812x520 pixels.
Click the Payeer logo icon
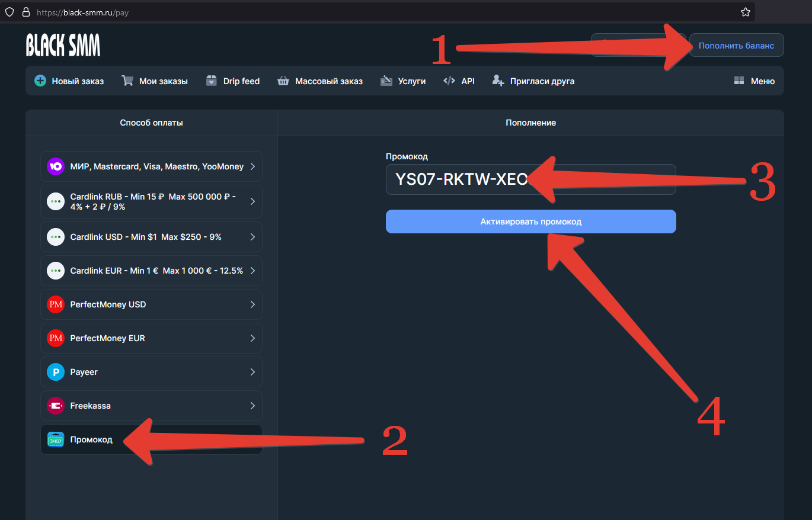[x=56, y=372]
